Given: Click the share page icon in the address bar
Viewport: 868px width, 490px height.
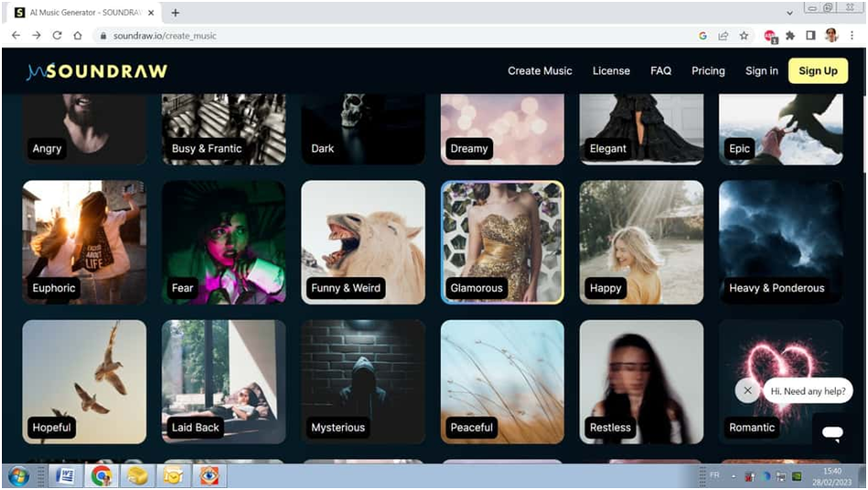Looking at the screenshot, I should point(723,36).
